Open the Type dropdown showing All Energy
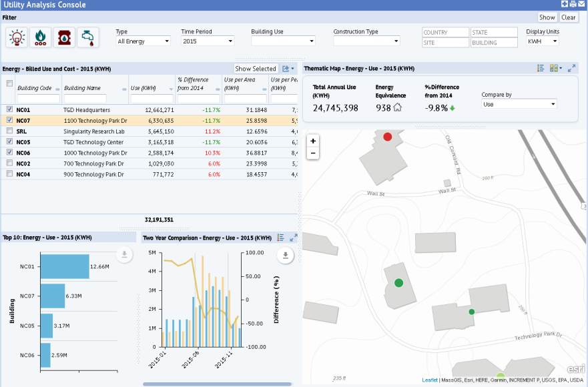 pyautogui.click(x=143, y=41)
